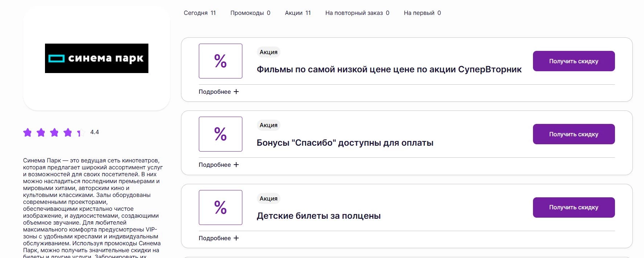Expand Подробнее under Детские билеты offer
Viewport: 644px width, 258px height.
click(219, 238)
